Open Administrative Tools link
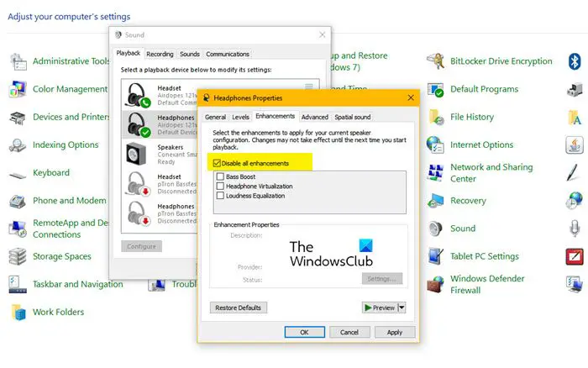 pyautogui.click(x=71, y=61)
